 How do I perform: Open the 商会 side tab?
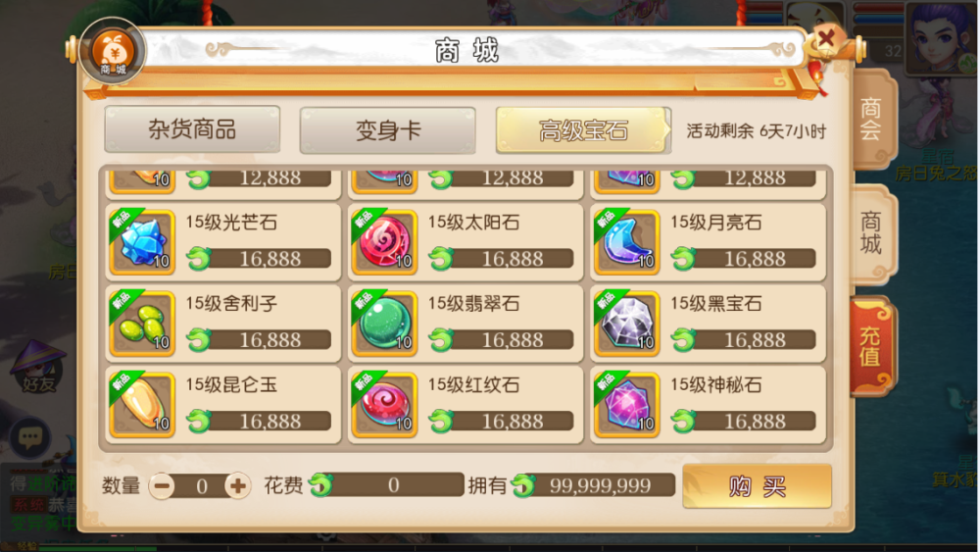(872, 119)
